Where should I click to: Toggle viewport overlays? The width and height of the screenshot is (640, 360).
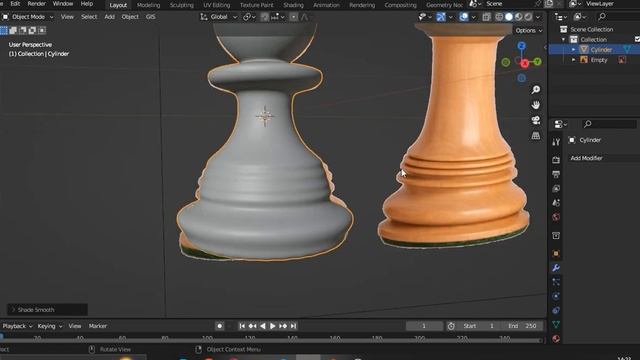pos(464,17)
